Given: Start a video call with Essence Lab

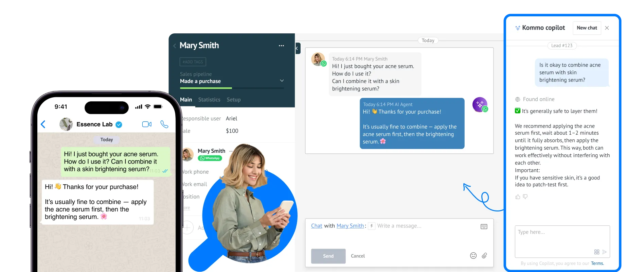Looking at the screenshot, I should pyautogui.click(x=147, y=124).
